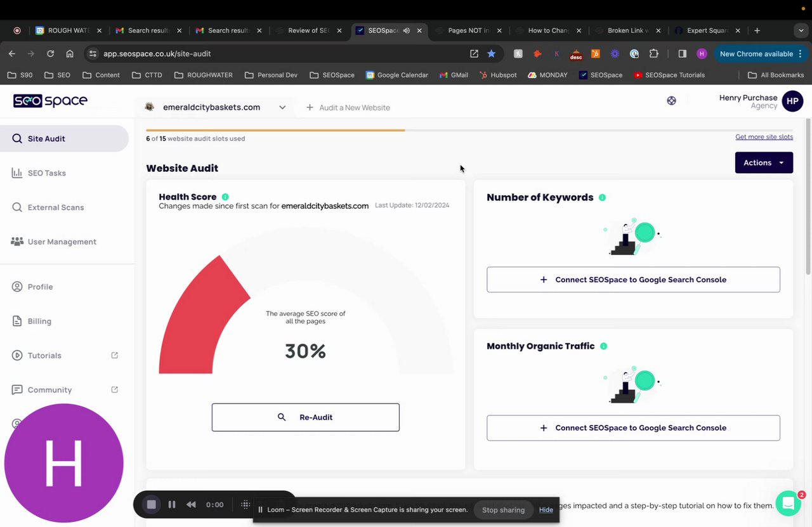Screen dimensions: 812x527
Task: Open the GMail bookmark
Action: click(454, 75)
